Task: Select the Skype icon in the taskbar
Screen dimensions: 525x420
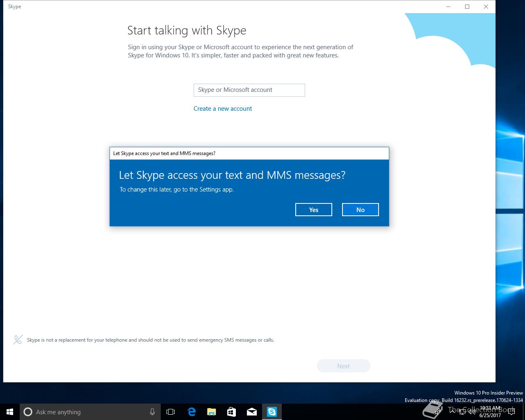Action: [272, 412]
